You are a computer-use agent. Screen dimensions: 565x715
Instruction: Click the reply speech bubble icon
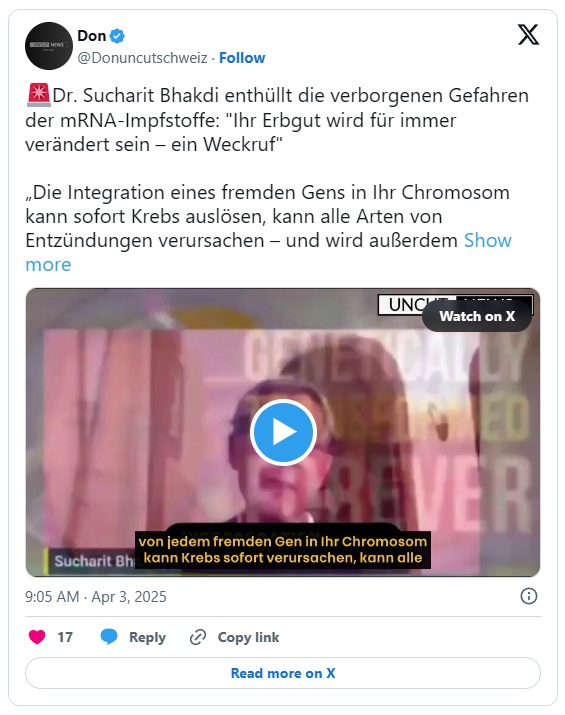click(x=109, y=637)
